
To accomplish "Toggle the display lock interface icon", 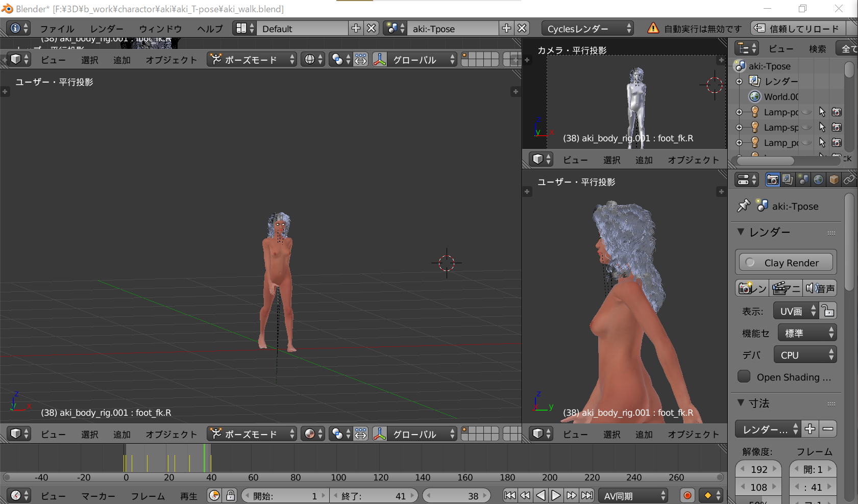I will pos(828,311).
